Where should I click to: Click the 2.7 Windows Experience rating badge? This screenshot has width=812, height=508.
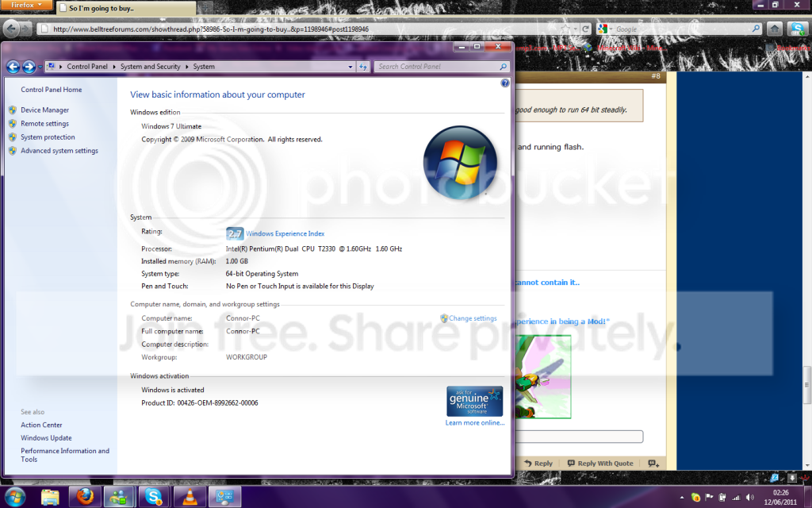tap(235, 233)
